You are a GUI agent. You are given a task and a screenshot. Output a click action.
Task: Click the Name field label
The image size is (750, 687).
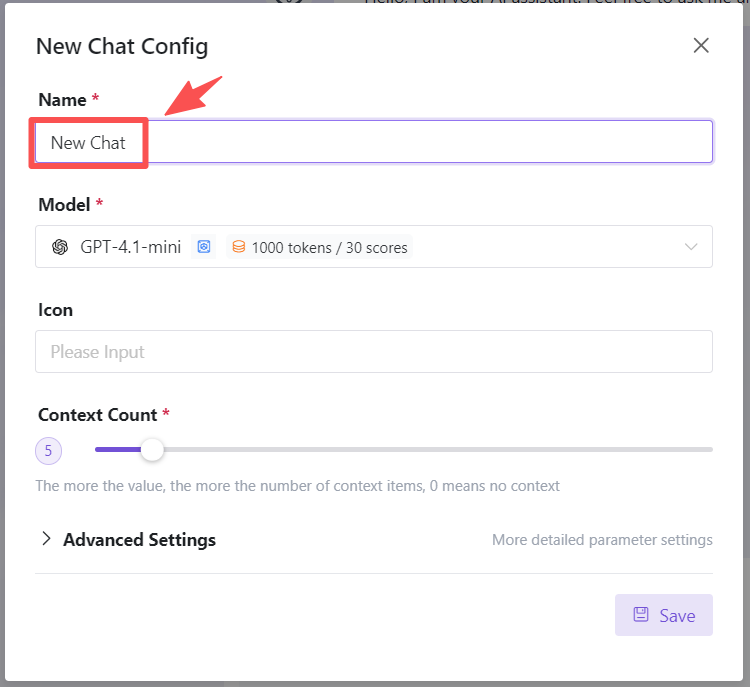click(x=62, y=99)
